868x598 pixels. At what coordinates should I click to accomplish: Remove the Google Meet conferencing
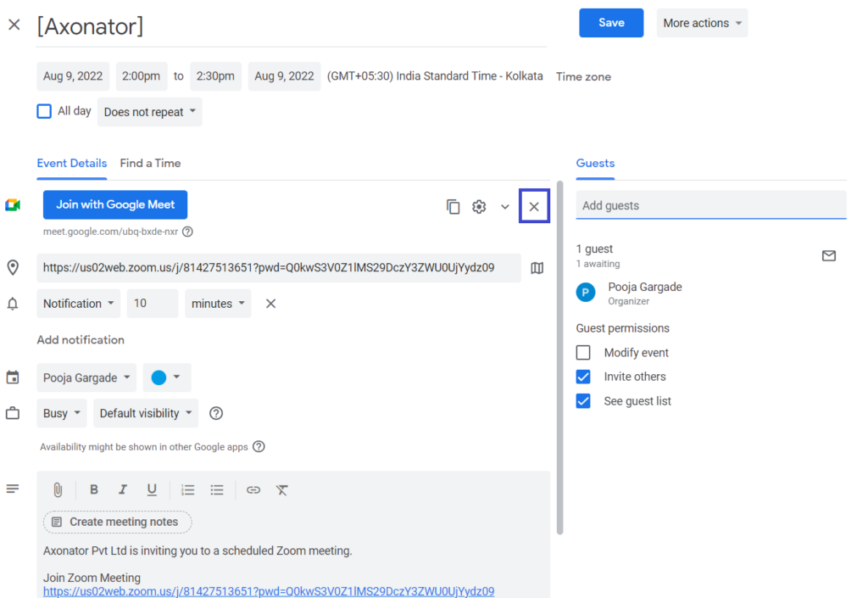[534, 206]
